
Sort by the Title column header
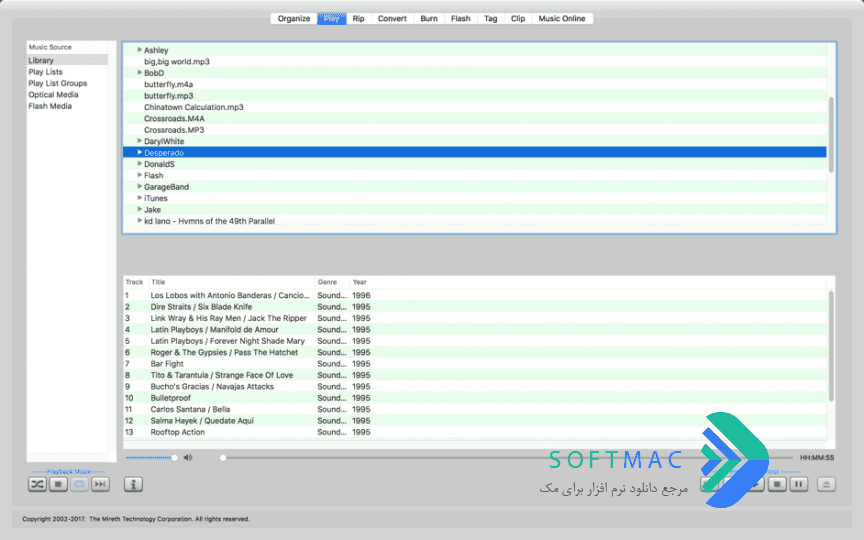(x=231, y=282)
